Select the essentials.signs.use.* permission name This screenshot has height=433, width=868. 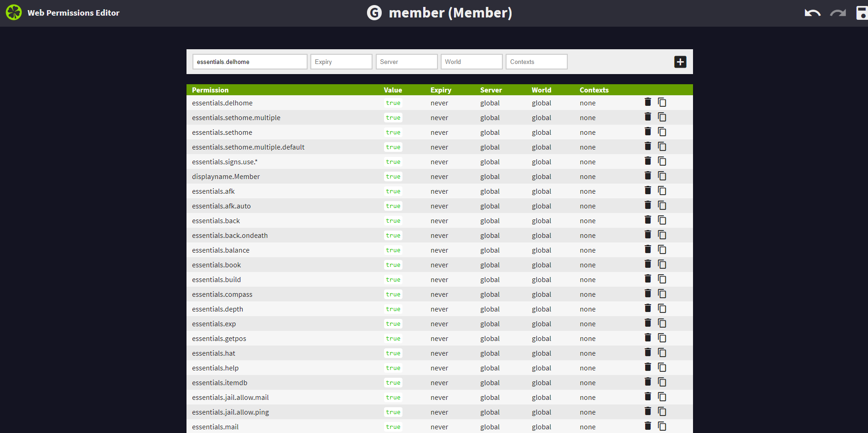coord(225,162)
